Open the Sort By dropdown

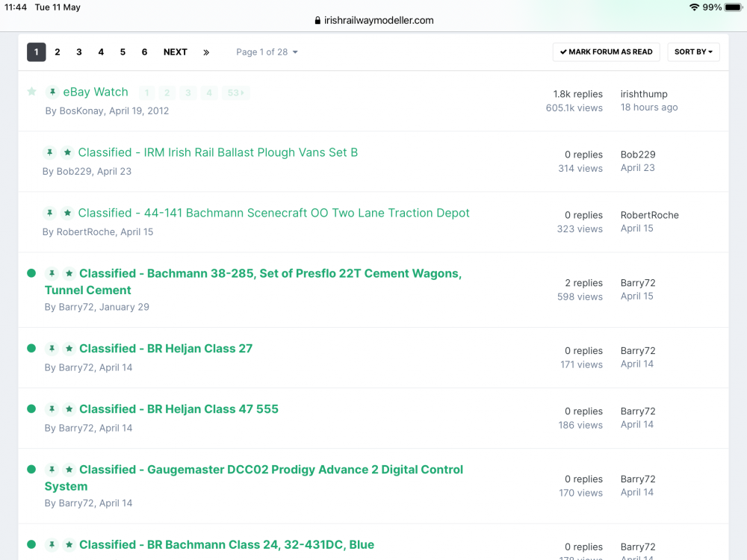tap(693, 52)
